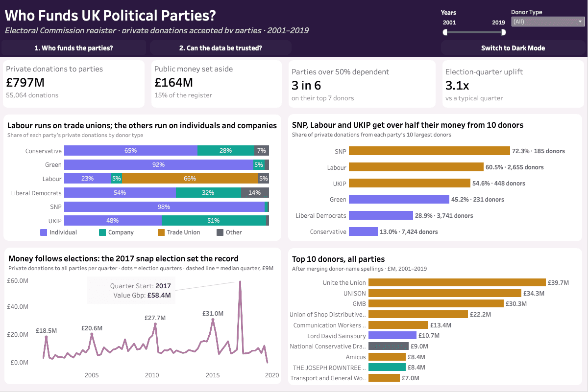Click the Conservative 28% Company bar segment
This screenshot has height=392, width=588.
(x=226, y=151)
